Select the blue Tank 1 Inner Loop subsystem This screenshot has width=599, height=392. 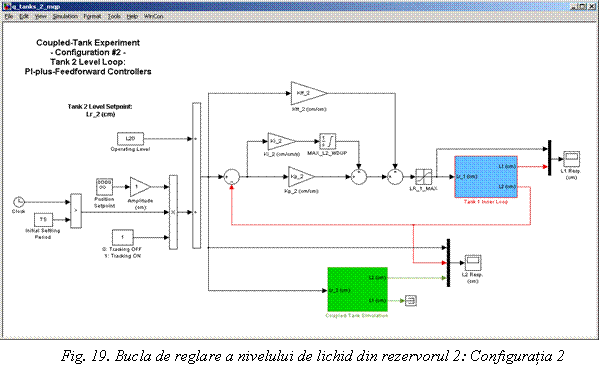click(x=486, y=177)
